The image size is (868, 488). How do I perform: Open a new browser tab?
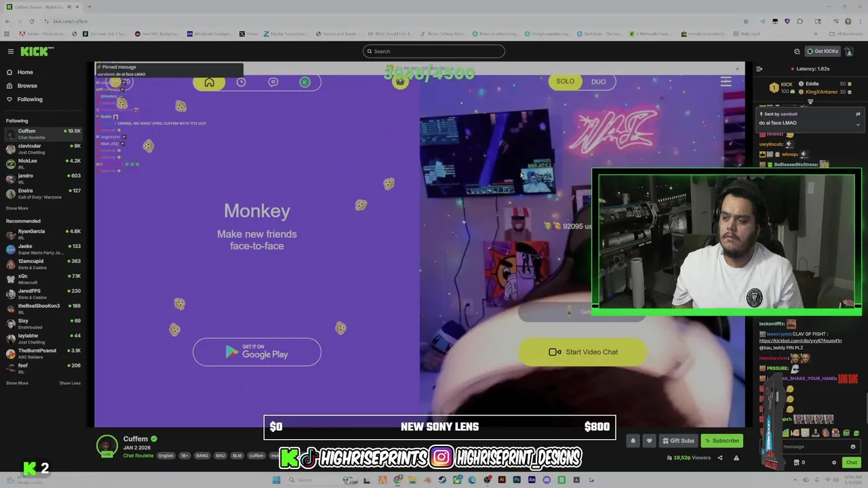pos(89,7)
